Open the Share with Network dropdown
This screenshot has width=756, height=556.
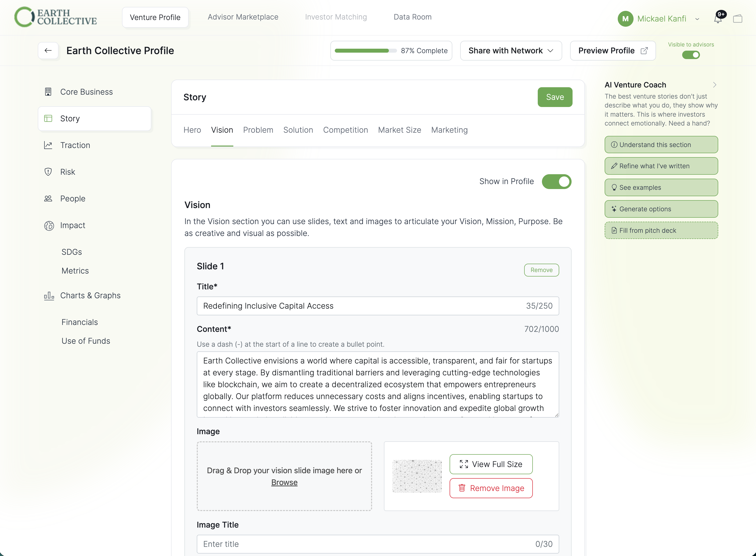tap(511, 50)
